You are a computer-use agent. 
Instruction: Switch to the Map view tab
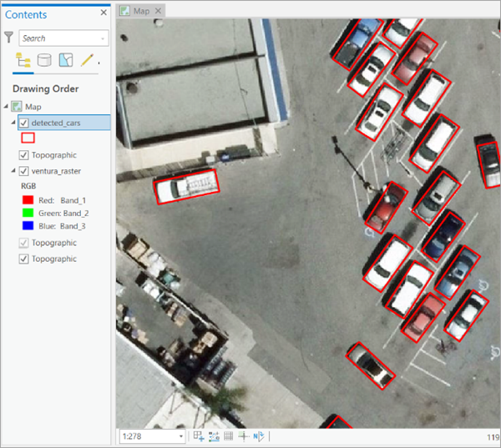point(140,11)
